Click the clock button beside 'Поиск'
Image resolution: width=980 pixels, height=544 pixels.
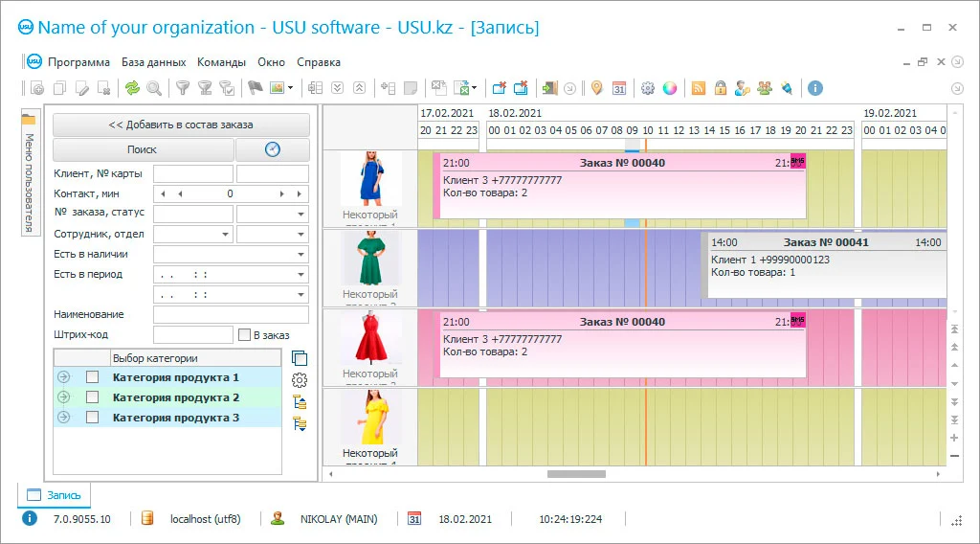click(273, 149)
